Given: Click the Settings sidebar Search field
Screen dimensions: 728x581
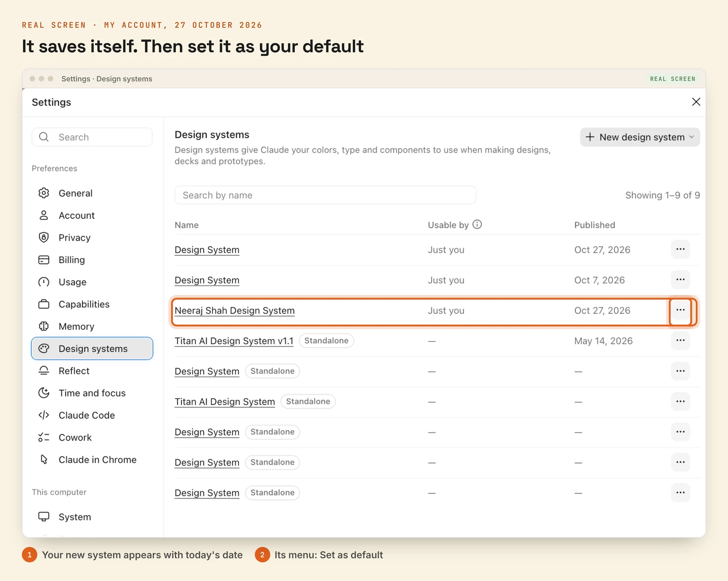Looking at the screenshot, I should click(92, 137).
